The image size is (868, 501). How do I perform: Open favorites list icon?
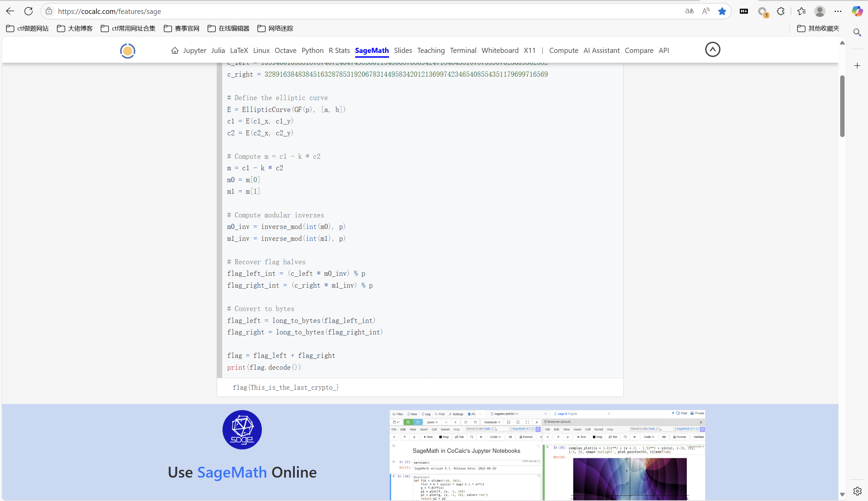(801, 11)
